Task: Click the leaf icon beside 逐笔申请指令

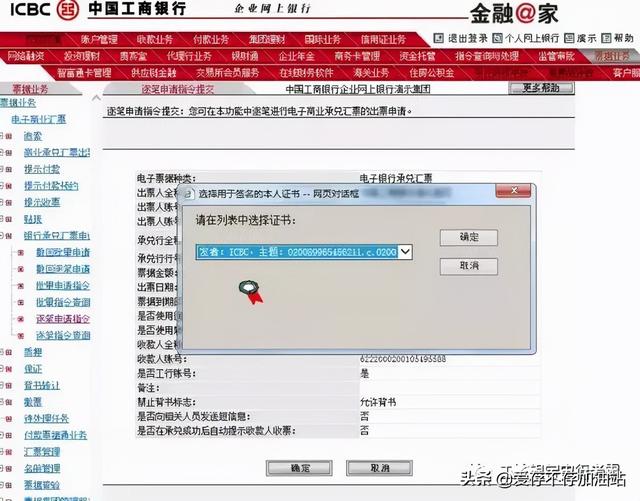Action: click(20, 319)
